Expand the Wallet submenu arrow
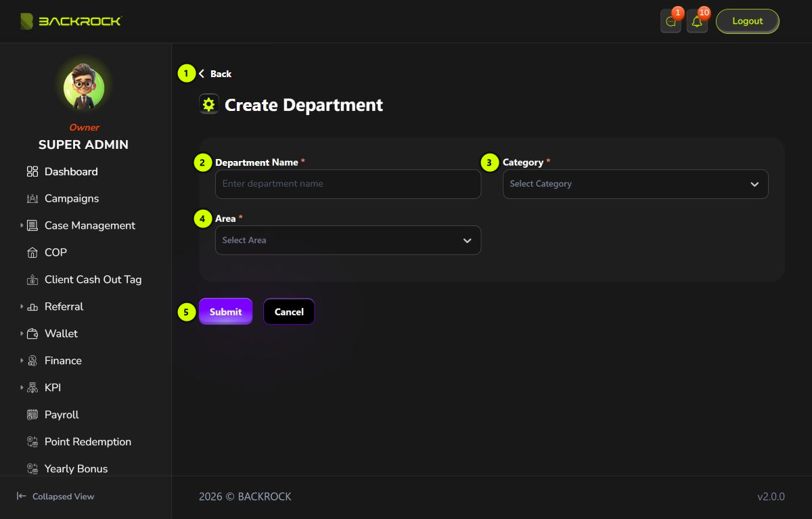The image size is (812, 519). coord(22,334)
